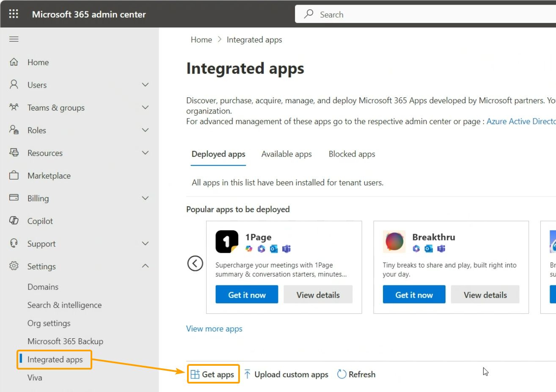Open the View more apps link
Viewport: 556px width, 392px height.
tap(214, 329)
